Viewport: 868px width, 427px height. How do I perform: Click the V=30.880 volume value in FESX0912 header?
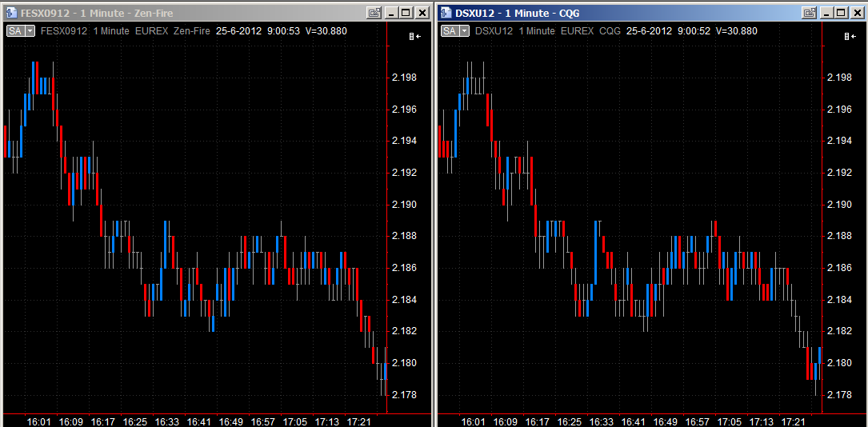coord(326,31)
